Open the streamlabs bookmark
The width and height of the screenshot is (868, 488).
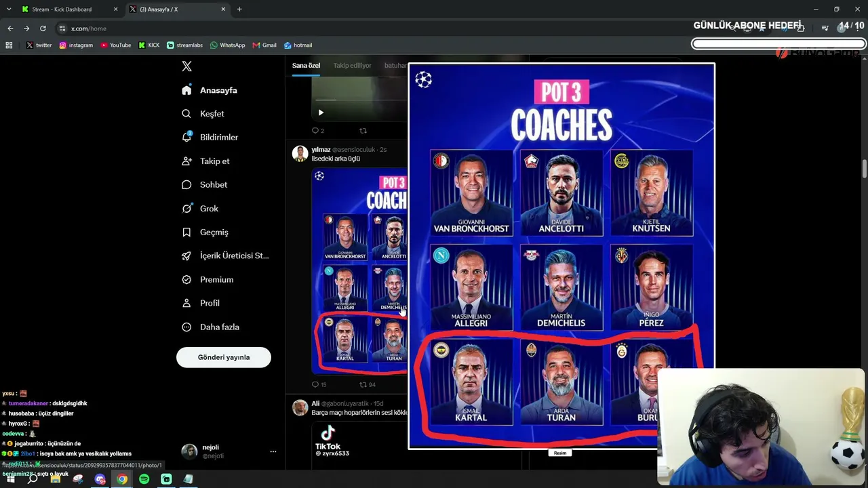185,45
